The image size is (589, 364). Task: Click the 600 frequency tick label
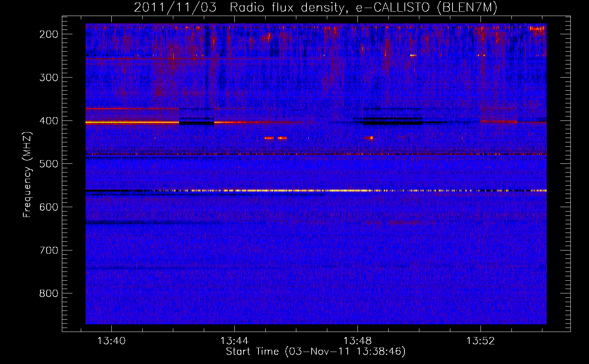[49, 207]
